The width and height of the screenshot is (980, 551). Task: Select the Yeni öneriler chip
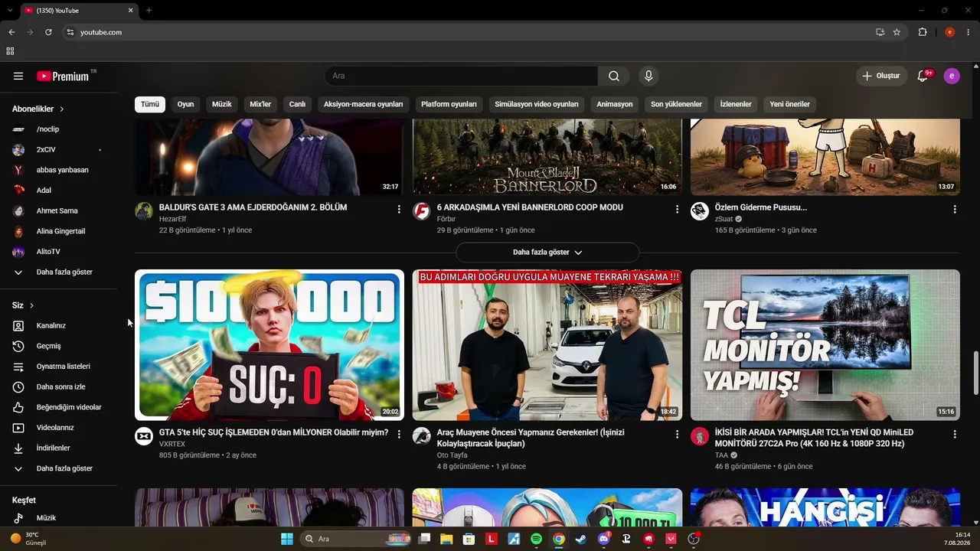click(x=789, y=104)
